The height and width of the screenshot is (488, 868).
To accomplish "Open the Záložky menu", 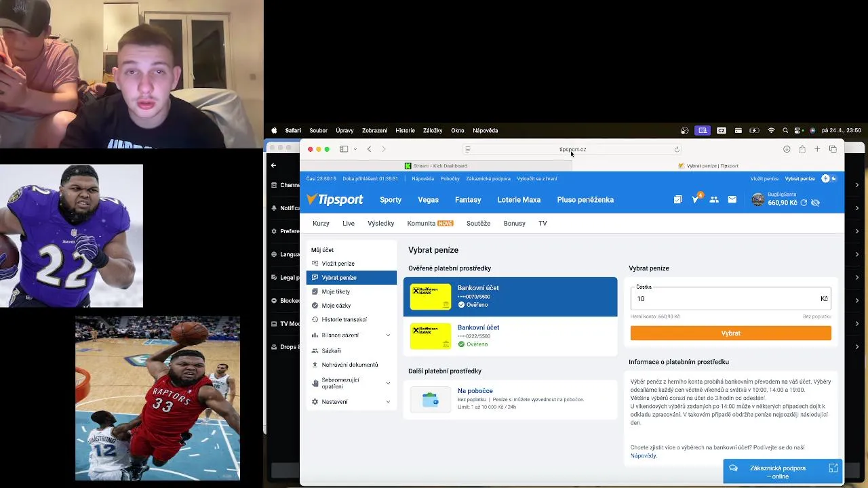I will point(433,130).
